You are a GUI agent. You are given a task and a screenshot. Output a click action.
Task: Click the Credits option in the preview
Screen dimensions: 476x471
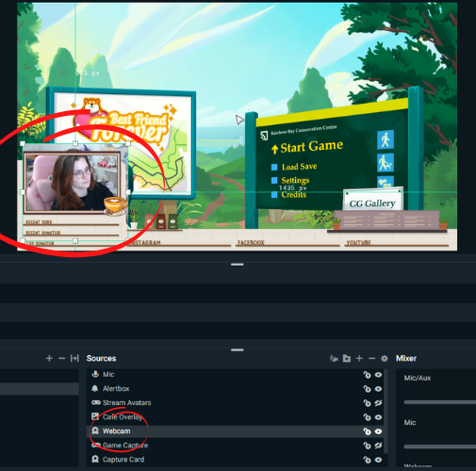pyautogui.click(x=293, y=195)
